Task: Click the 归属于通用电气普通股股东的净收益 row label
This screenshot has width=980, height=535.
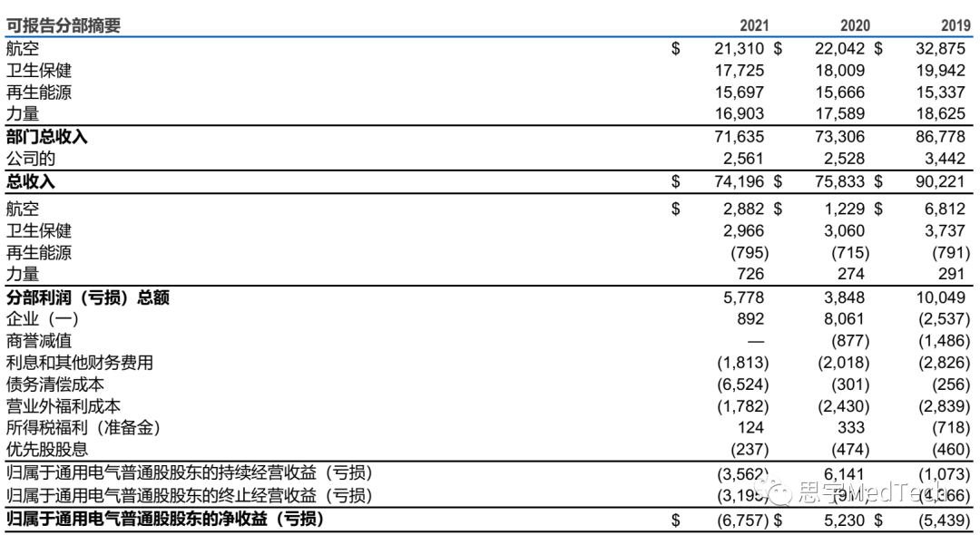Action: point(165,520)
